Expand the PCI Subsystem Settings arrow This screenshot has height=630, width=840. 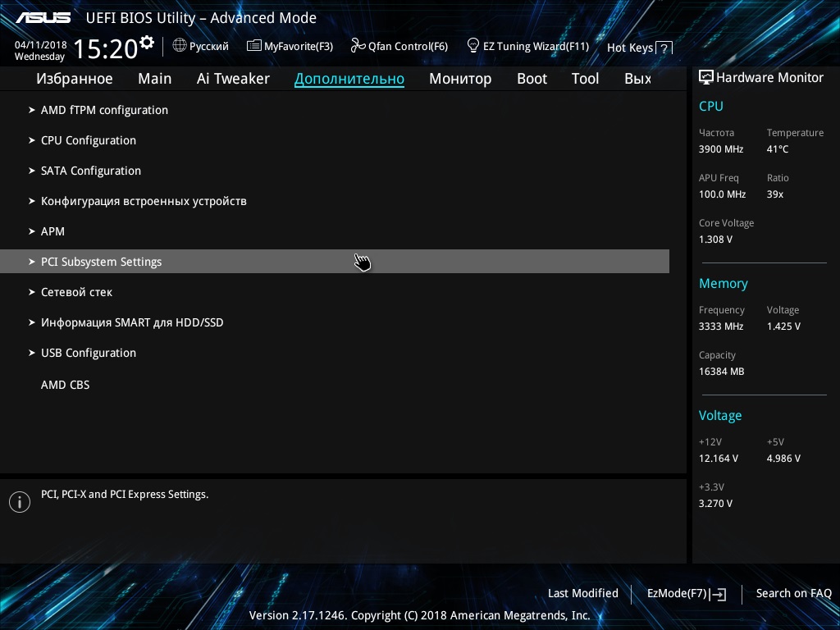[32, 262]
